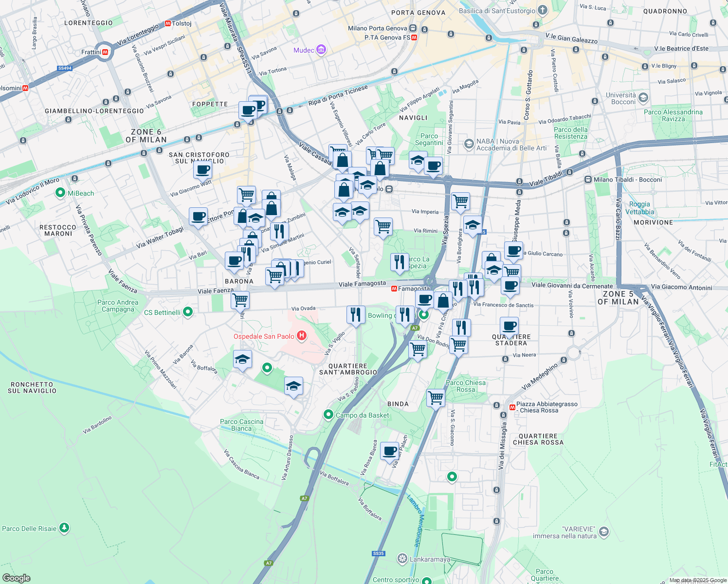Click the Campo da Basket marker
This screenshot has height=584, width=728.
(x=329, y=415)
